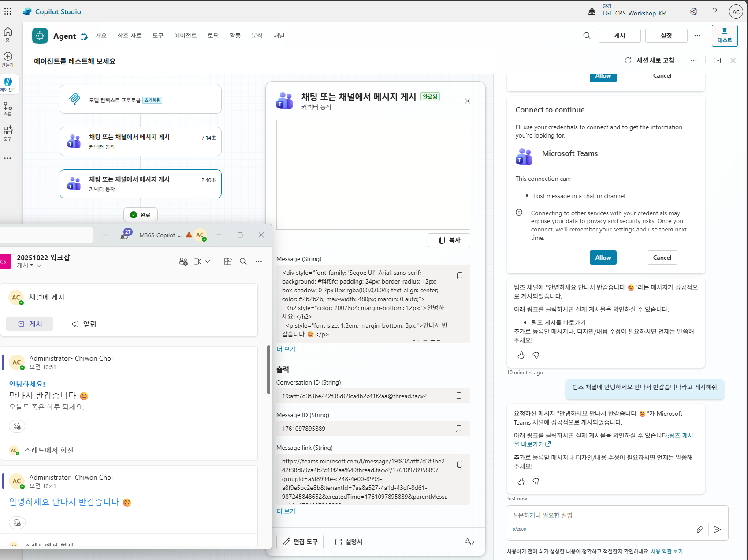This screenshot has width=748, height=560.
Task: Attach a file in chat input
Action: coord(700,530)
